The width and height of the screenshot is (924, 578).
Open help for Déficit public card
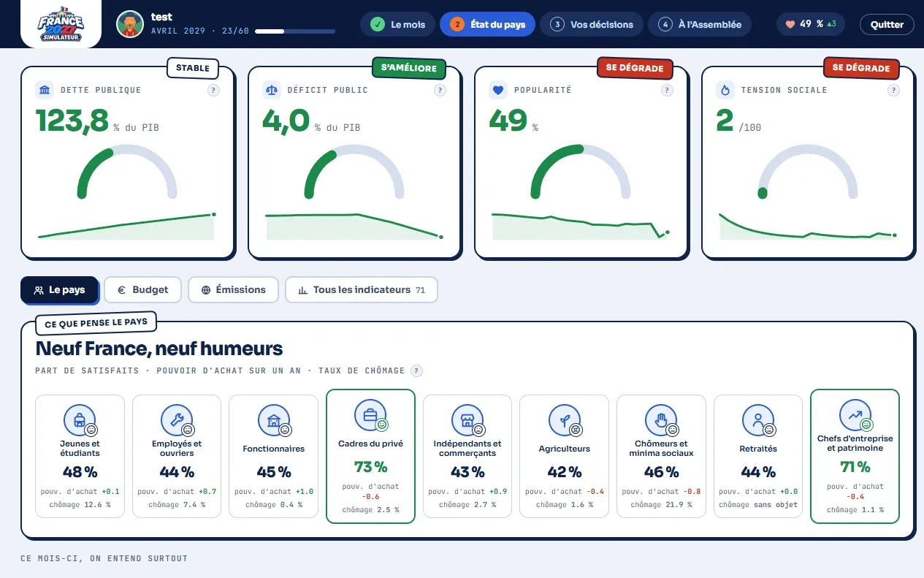pyautogui.click(x=440, y=91)
